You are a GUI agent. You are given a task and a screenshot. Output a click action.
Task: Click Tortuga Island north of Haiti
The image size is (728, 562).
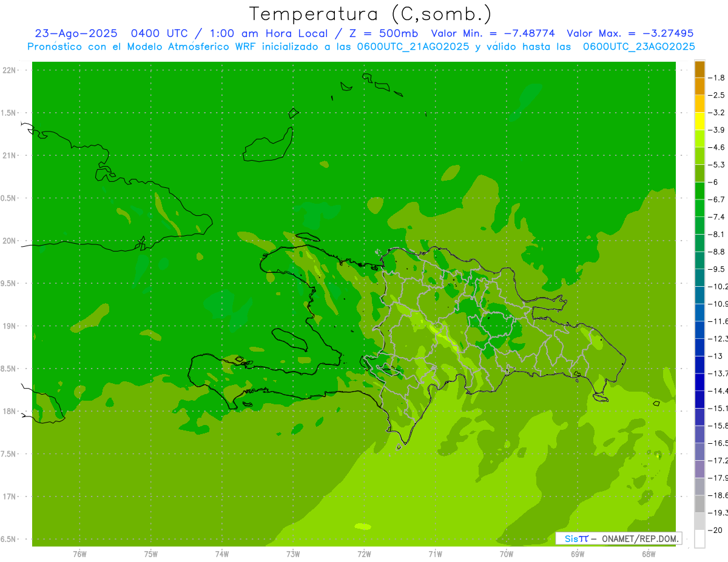coord(308,237)
